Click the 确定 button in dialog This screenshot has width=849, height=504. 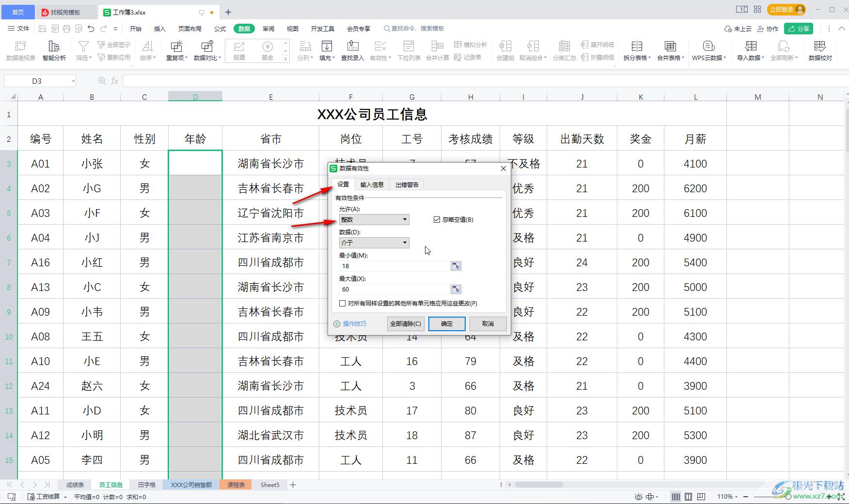(x=447, y=323)
